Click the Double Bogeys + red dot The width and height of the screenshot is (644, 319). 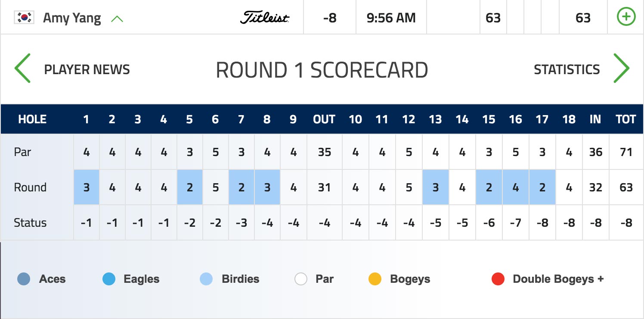(x=498, y=279)
